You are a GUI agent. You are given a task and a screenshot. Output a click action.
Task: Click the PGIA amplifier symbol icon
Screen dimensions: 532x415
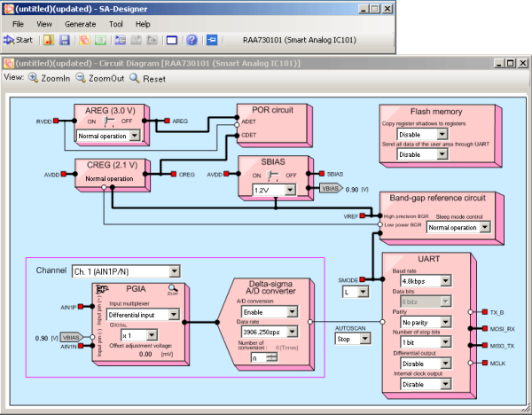(x=101, y=289)
